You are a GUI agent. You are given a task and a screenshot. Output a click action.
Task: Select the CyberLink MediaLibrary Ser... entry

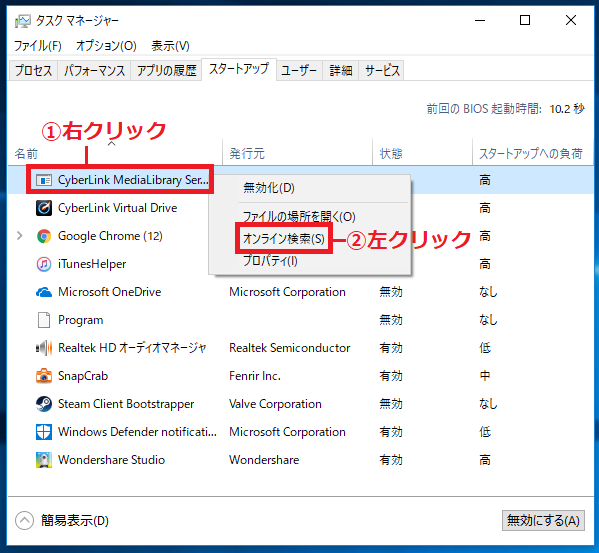click(133, 180)
